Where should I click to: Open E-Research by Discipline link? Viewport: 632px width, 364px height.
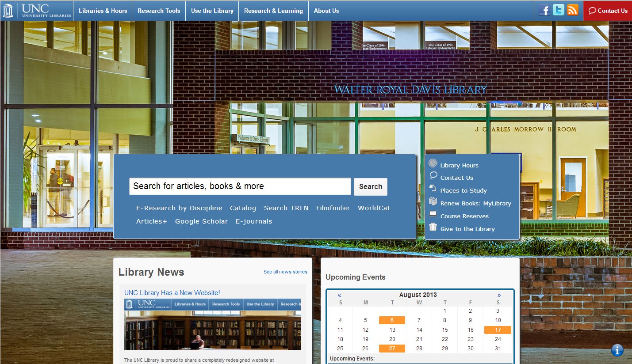pyautogui.click(x=179, y=208)
